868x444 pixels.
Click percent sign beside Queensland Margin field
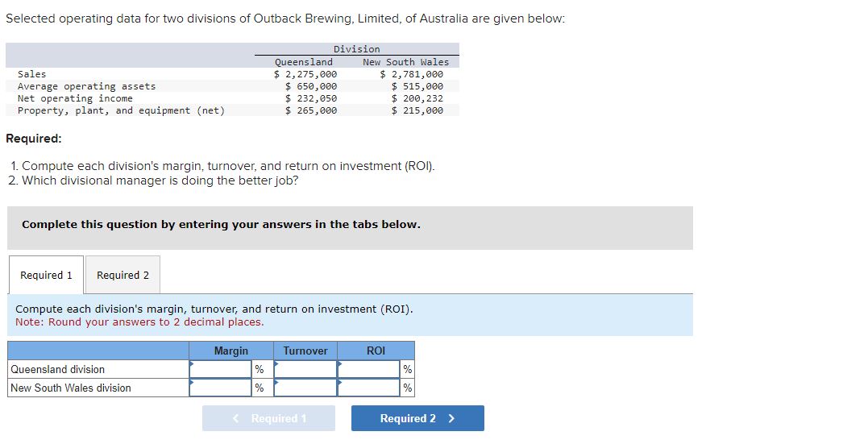pyautogui.click(x=259, y=370)
